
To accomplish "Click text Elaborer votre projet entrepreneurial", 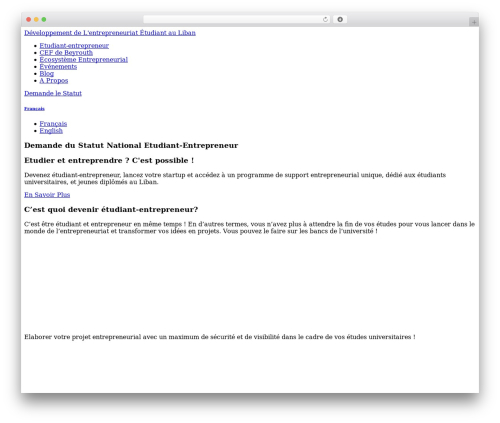I will point(220,337).
